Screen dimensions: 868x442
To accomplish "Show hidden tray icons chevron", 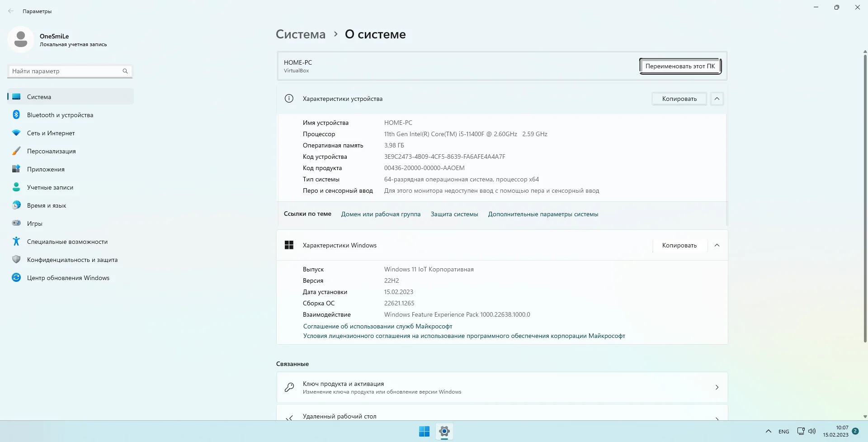I will pyautogui.click(x=768, y=432).
